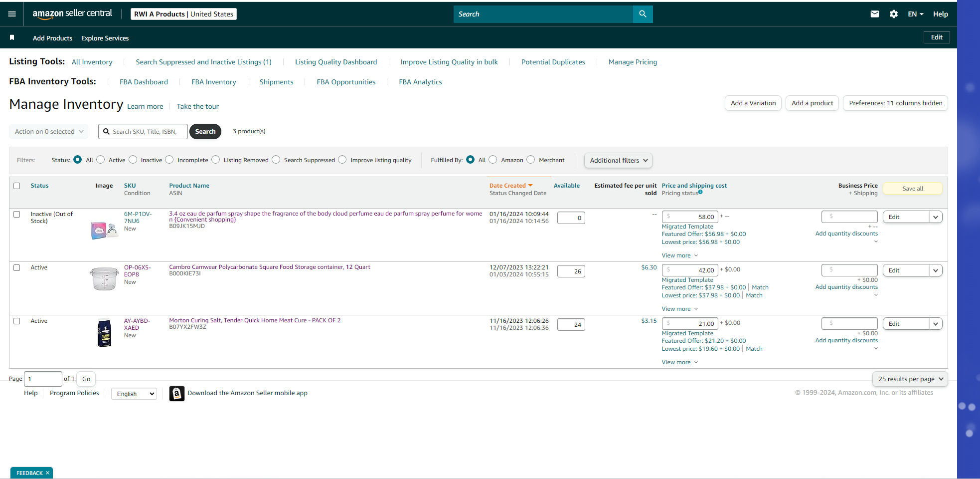Expand the Additional filters dropdown

click(618, 160)
